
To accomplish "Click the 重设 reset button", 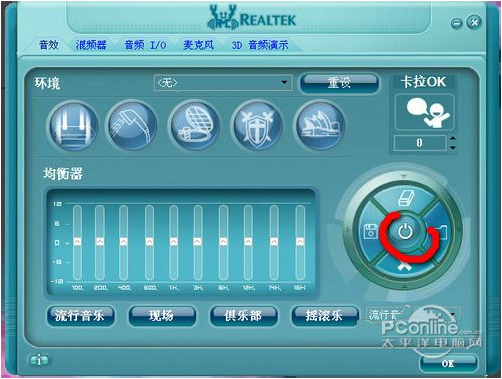I will pyautogui.click(x=339, y=83).
